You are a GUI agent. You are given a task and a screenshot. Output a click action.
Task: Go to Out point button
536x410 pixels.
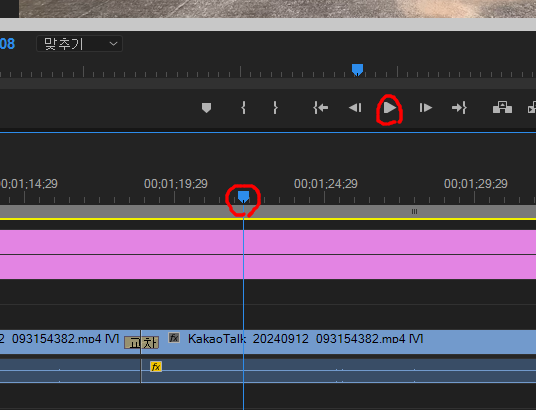(459, 108)
